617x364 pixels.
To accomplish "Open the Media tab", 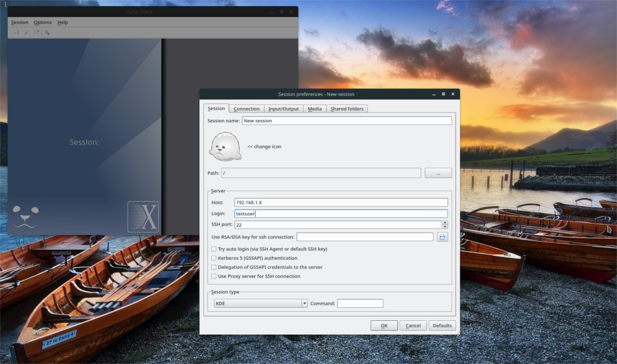I will 315,109.
